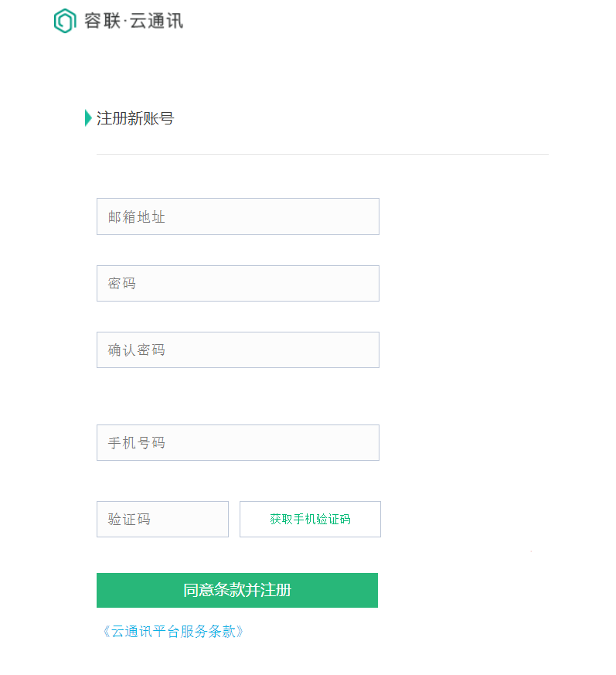This screenshot has width=616, height=675.
Task: Click the 容联 hexagon logo icon
Action: click(64, 21)
